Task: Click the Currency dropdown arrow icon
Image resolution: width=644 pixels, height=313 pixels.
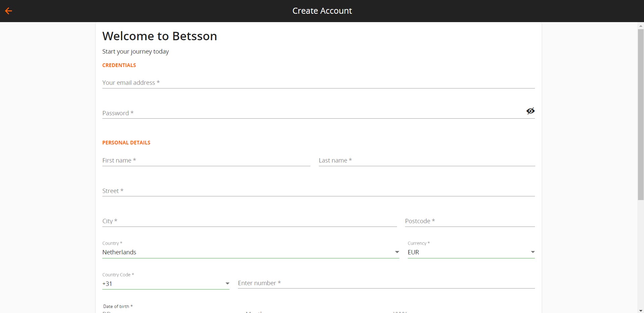Action: (x=533, y=252)
